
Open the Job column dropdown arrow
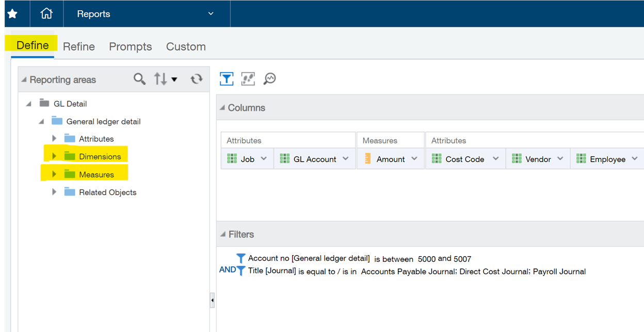coord(264,159)
